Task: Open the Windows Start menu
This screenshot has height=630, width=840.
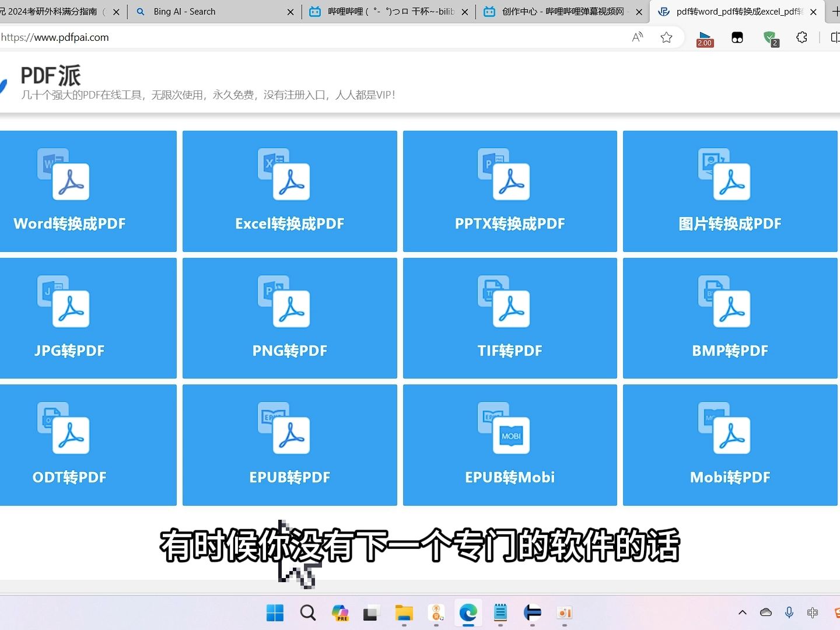Action: 275,612
